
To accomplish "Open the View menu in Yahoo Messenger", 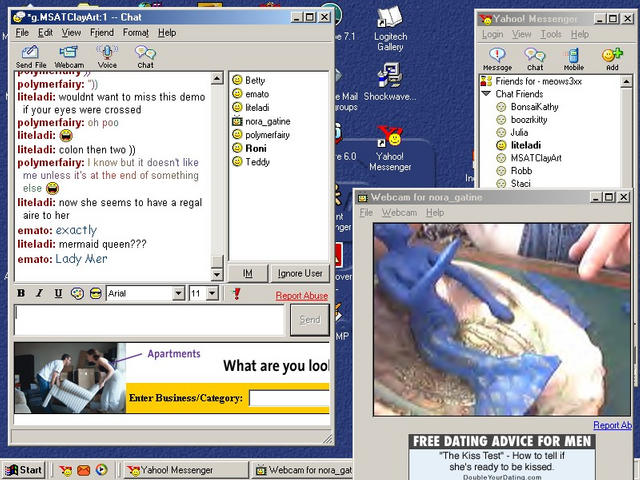I will [x=522, y=34].
